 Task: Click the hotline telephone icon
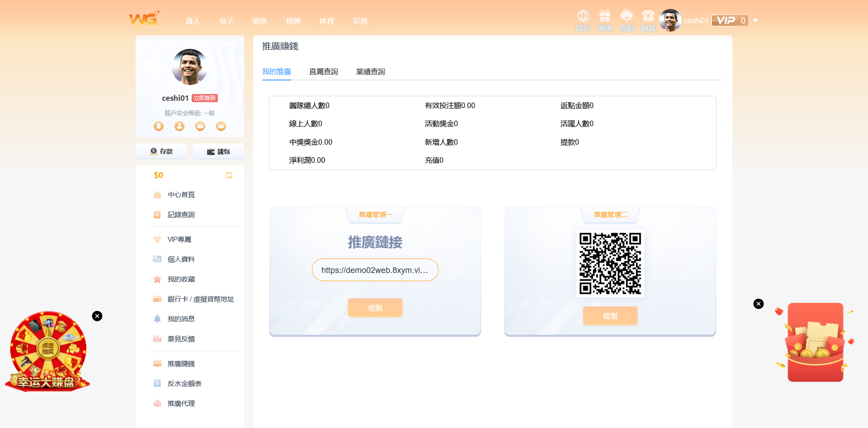(648, 17)
